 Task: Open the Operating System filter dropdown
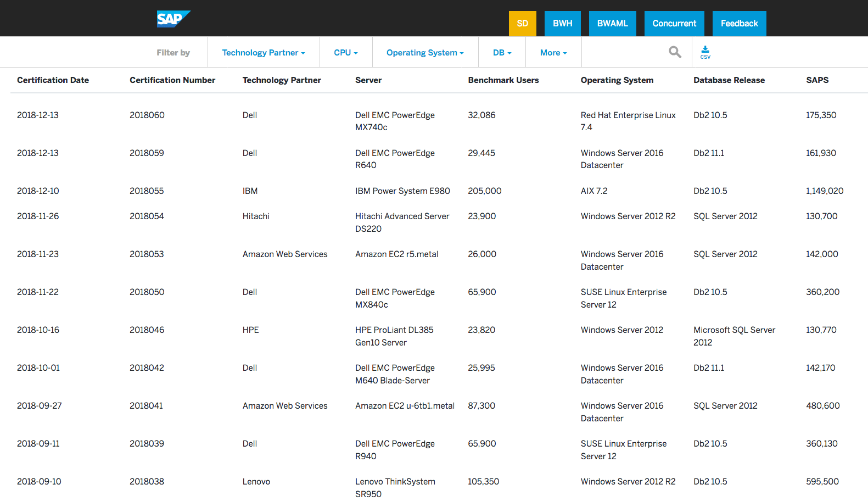425,53
